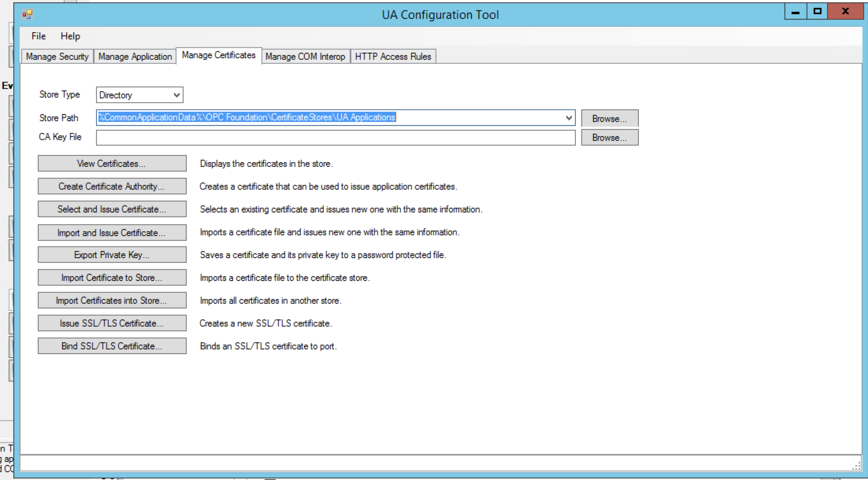The width and height of the screenshot is (868, 480).
Task: Open the File menu
Action: click(38, 36)
